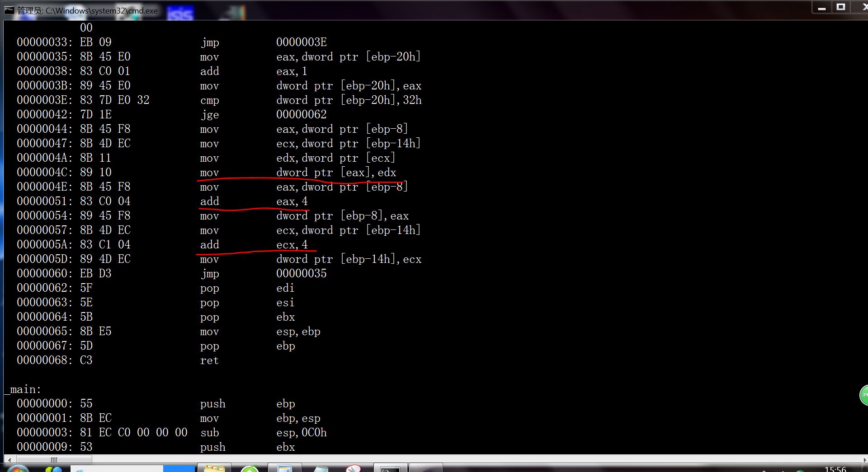The height and width of the screenshot is (472, 868).
Task: Click operand 'eax, 4'
Action: (x=292, y=201)
